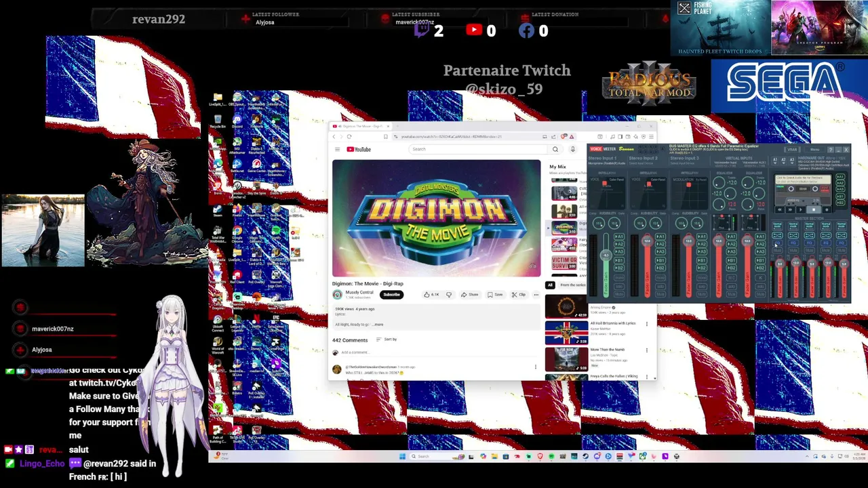This screenshot has width=868, height=488.
Task: Click Treble knob on first virtual input equalizer
Action: point(719,182)
